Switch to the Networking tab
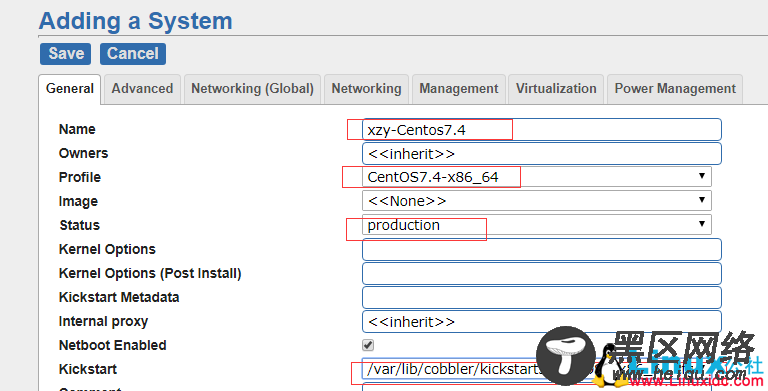Screen dimensions: 768x391 click(366, 89)
